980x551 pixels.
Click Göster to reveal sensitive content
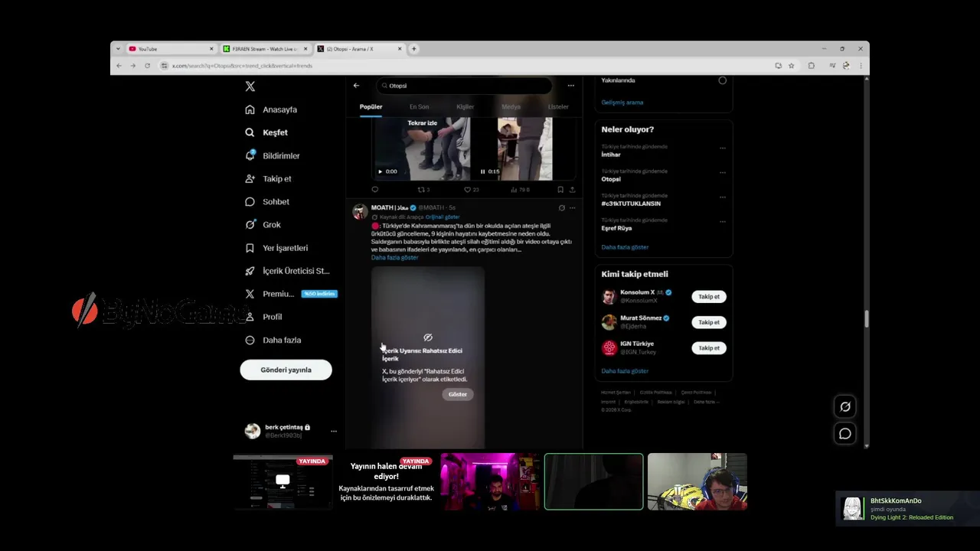[458, 394]
